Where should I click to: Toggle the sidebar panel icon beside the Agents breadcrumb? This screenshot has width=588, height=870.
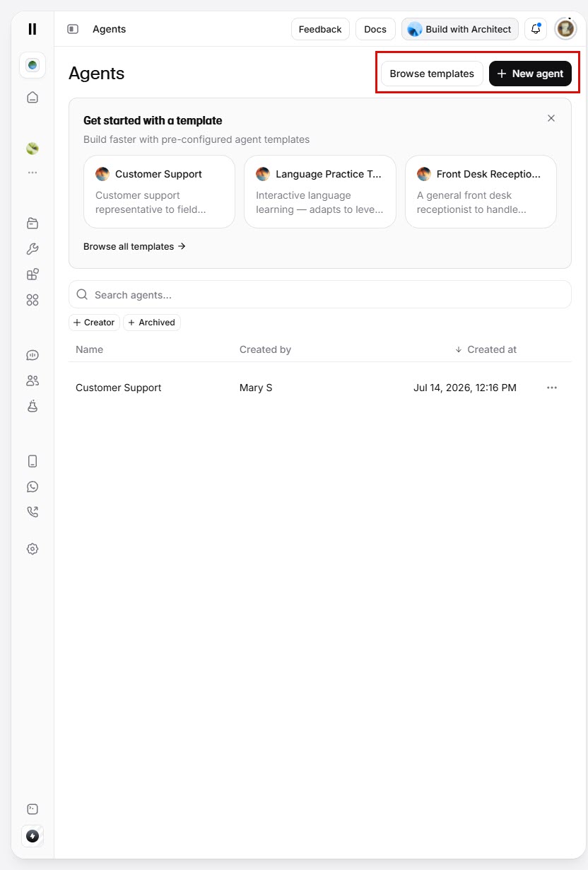pos(73,29)
